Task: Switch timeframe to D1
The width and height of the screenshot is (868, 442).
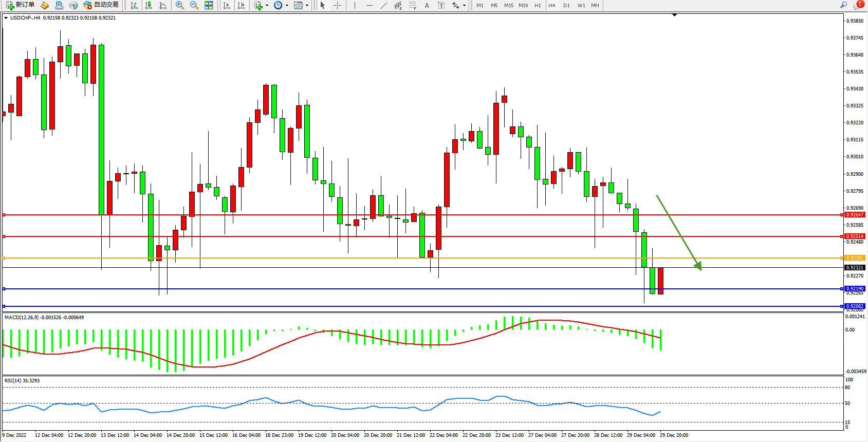Action: click(566, 5)
